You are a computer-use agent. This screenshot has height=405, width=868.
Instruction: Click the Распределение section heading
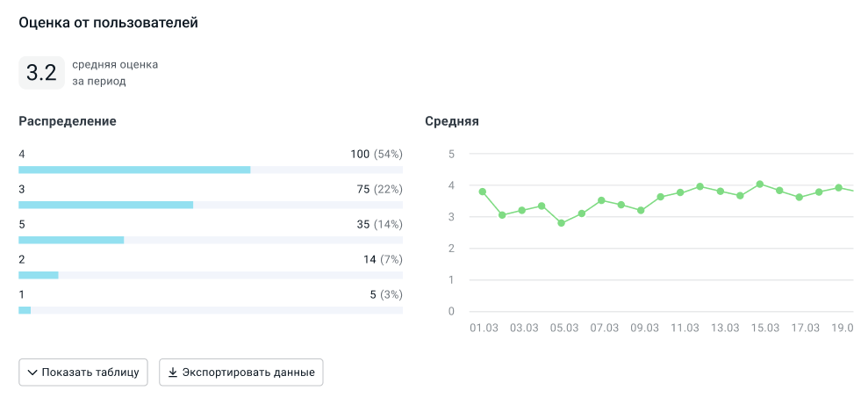68,121
